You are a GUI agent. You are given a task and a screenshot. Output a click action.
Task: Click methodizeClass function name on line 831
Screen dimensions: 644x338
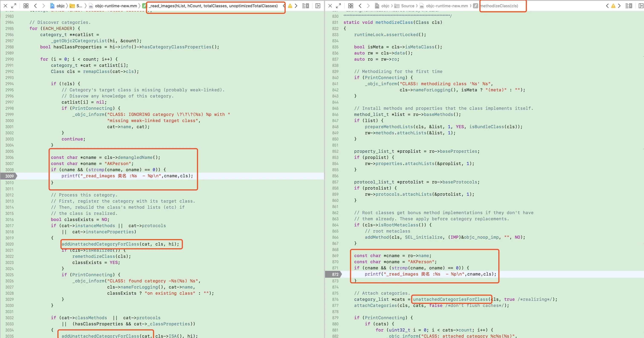(394, 22)
